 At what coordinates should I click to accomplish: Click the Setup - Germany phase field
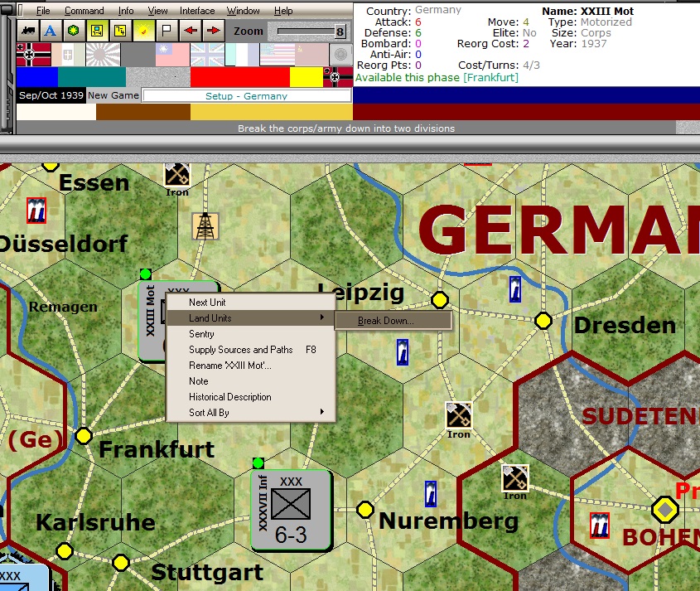point(246,95)
